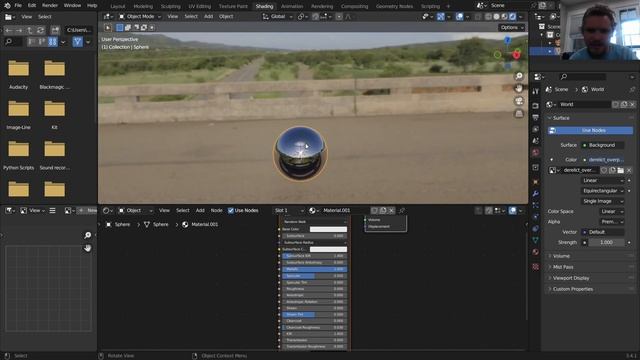The width and height of the screenshot is (640, 360).
Task: Click the image editor zoom magnifier
Action: pyautogui.click(x=87, y=236)
